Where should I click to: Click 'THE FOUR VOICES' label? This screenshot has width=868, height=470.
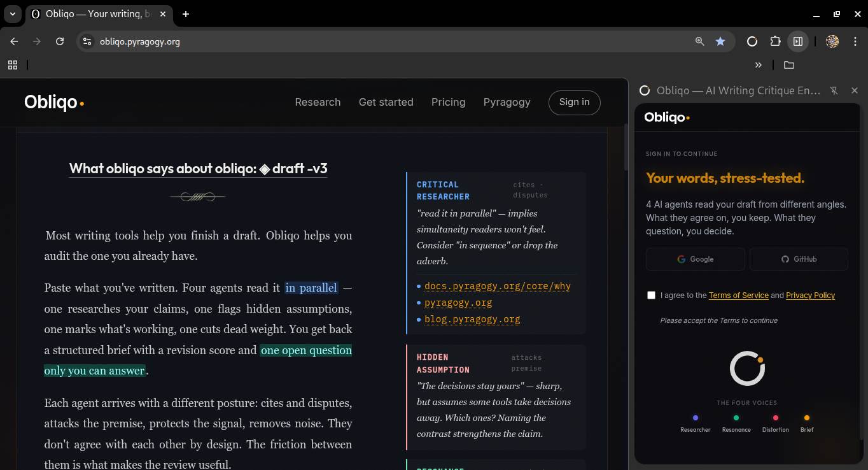tap(747, 403)
